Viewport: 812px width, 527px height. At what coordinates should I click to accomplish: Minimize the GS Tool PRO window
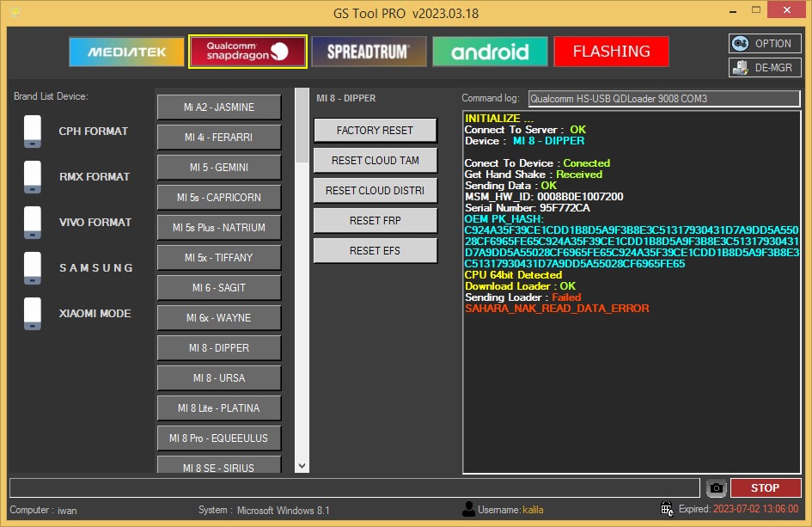click(733, 11)
